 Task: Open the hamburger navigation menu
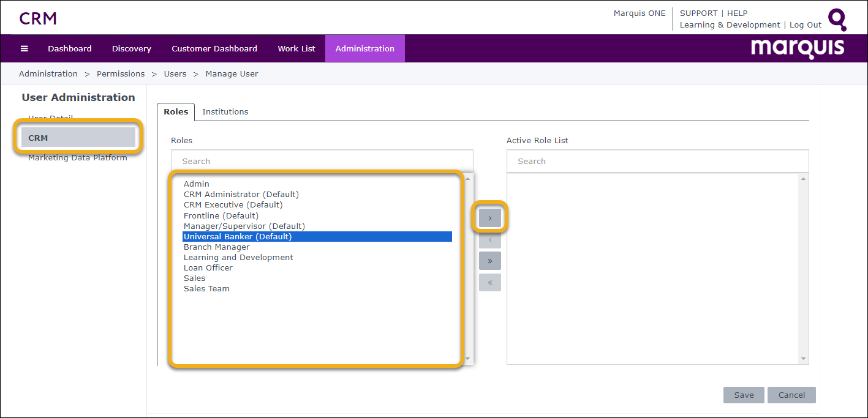pyautogui.click(x=25, y=48)
